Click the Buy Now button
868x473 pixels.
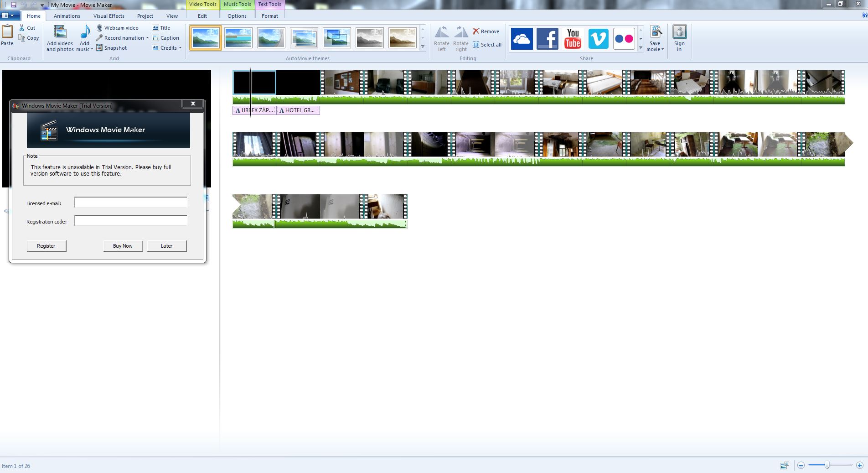point(123,246)
